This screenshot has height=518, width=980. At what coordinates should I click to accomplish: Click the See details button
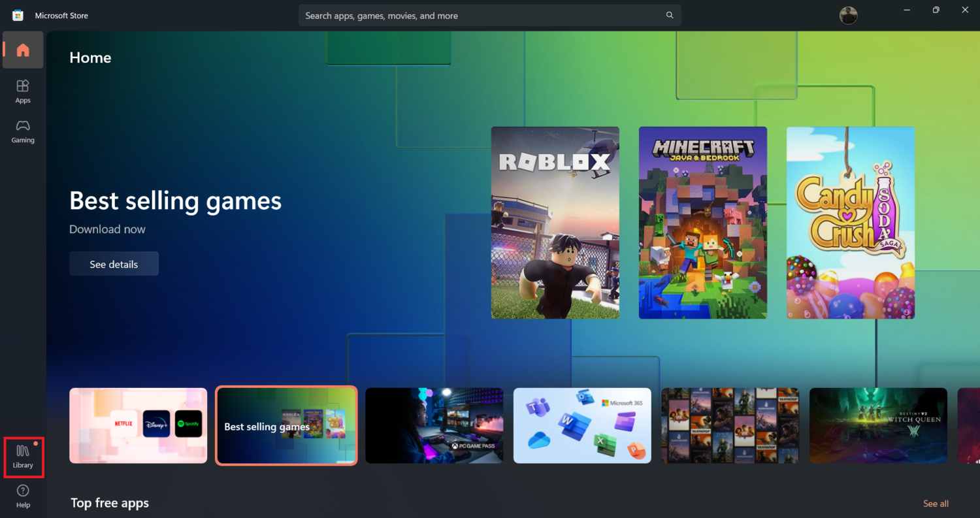tap(114, 264)
